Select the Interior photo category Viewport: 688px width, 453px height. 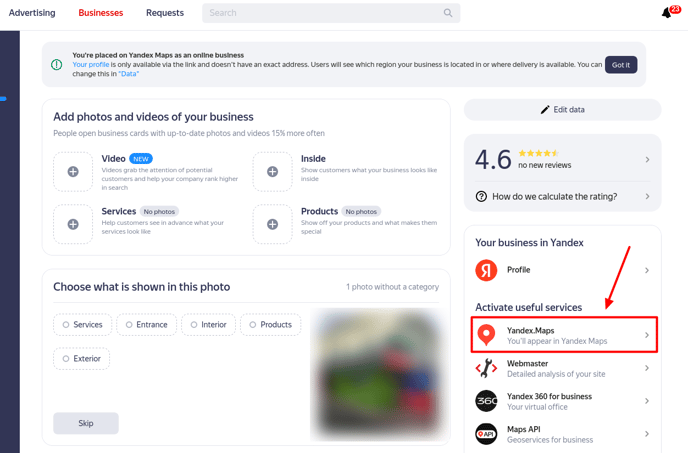(209, 325)
